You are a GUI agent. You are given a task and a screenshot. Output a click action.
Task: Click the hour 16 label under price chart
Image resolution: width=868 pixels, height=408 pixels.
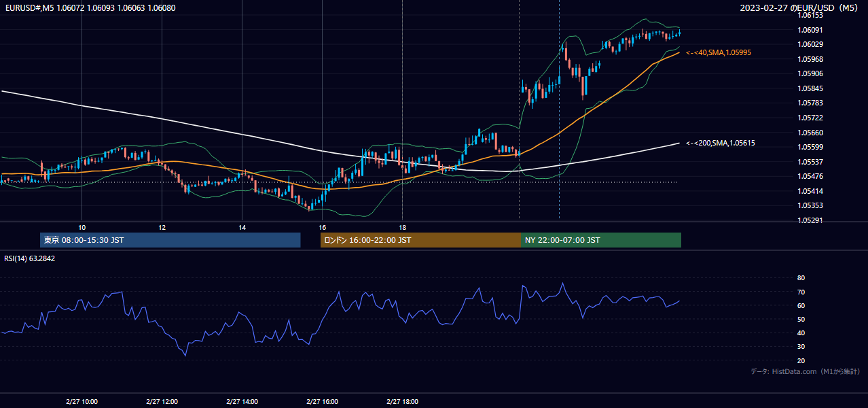pyautogui.click(x=322, y=227)
